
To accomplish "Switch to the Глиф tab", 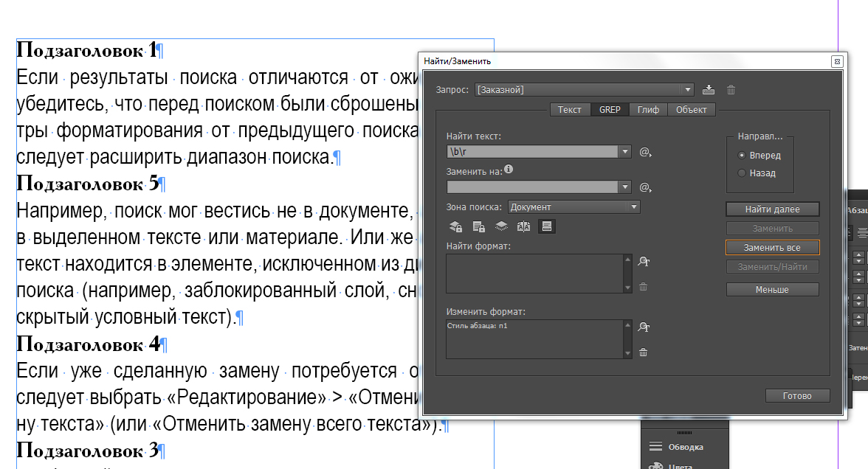I will [x=649, y=110].
